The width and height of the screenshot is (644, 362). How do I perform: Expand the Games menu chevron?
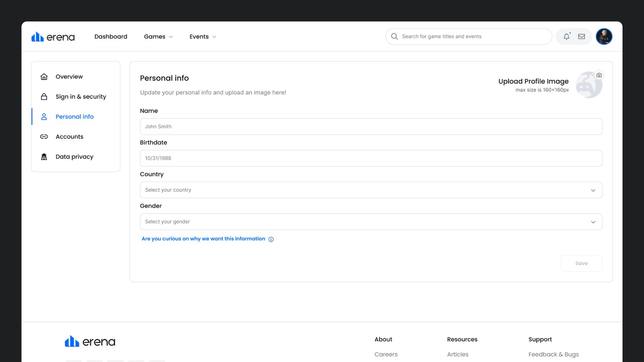(171, 37)
